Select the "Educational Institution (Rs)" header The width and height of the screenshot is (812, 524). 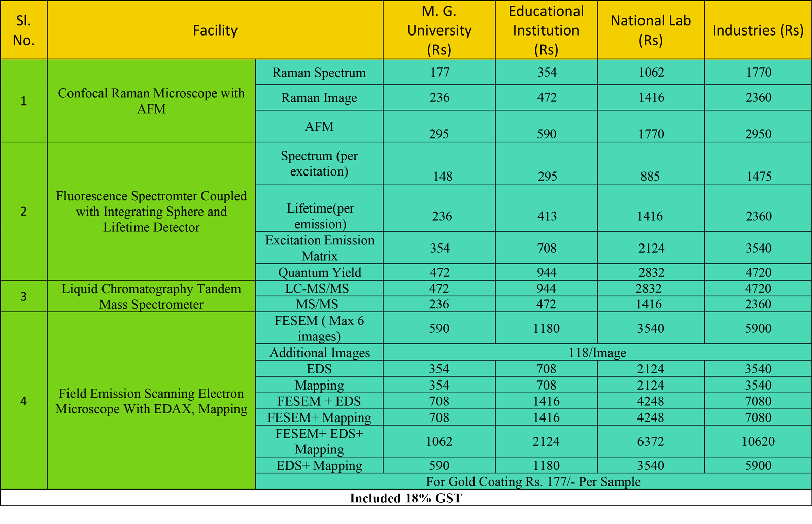click(547, 30)
